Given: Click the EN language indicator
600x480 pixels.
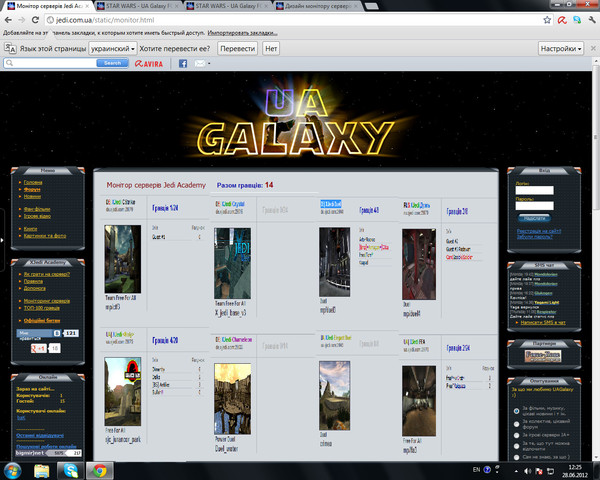Looking at the screenshot, I should [476, 469].
